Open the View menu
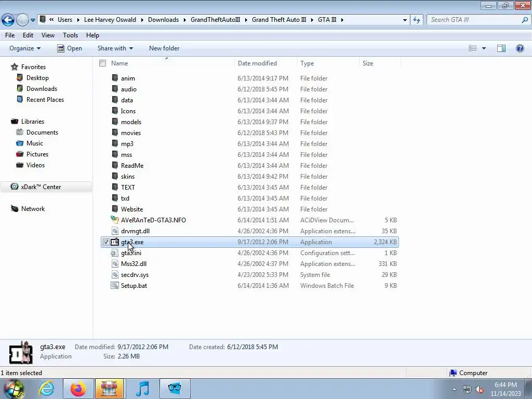 click(x=48, y=35)
